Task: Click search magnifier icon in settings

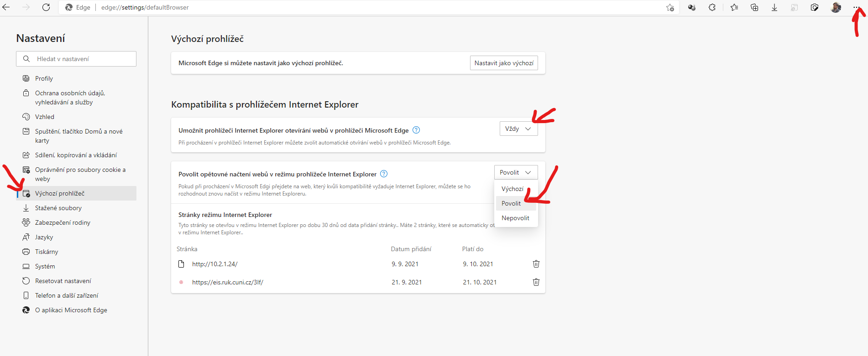Action: pos(26,59)
